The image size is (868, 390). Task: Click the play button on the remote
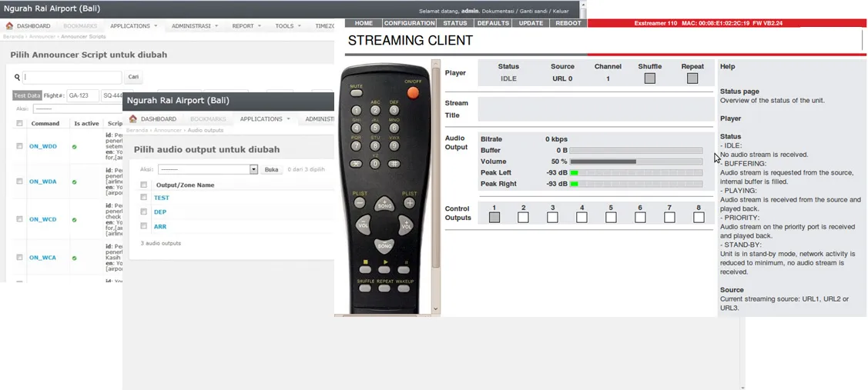pyautogui.click(x=385, y=269)
